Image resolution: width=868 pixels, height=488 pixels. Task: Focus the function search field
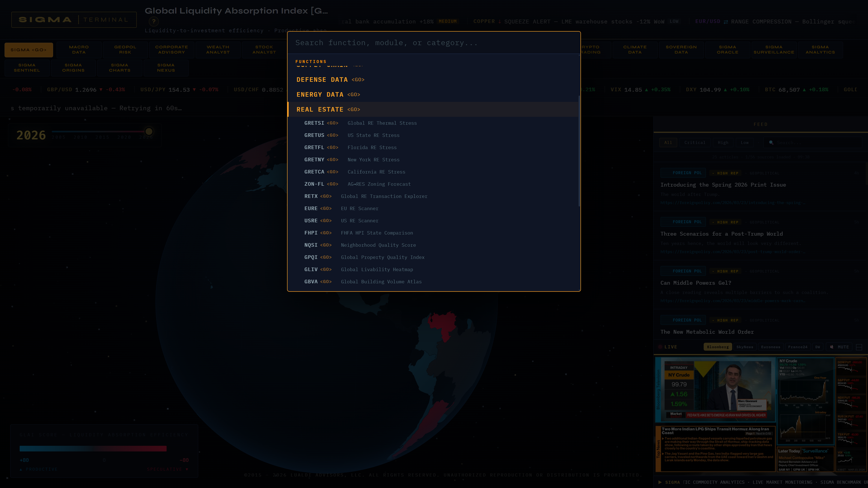(x=434, y=43)
